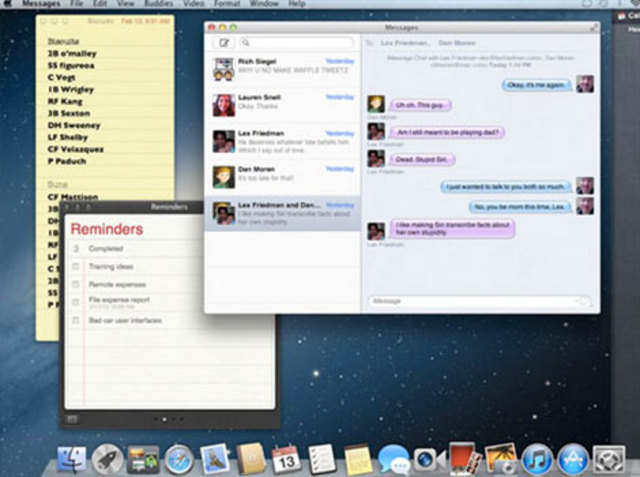The height and width of the screenshot is (477, 640).
Task: Open Contacts address book in Dock
Action: 251,459
